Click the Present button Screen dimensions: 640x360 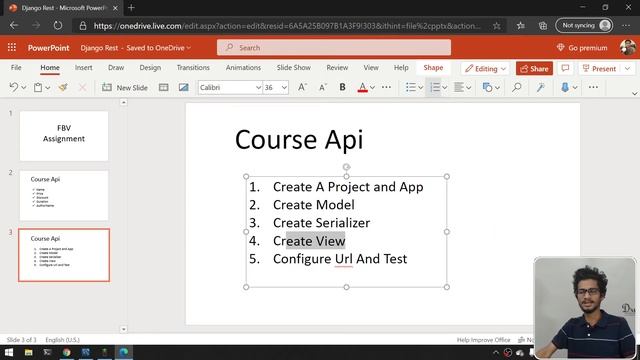tap(600, 69)
